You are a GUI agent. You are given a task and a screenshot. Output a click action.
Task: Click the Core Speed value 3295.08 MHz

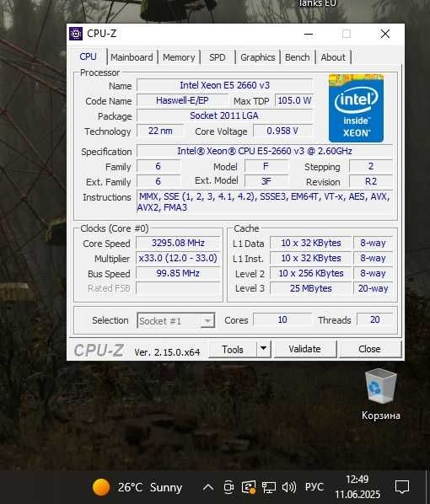click(x=178, y=243)
